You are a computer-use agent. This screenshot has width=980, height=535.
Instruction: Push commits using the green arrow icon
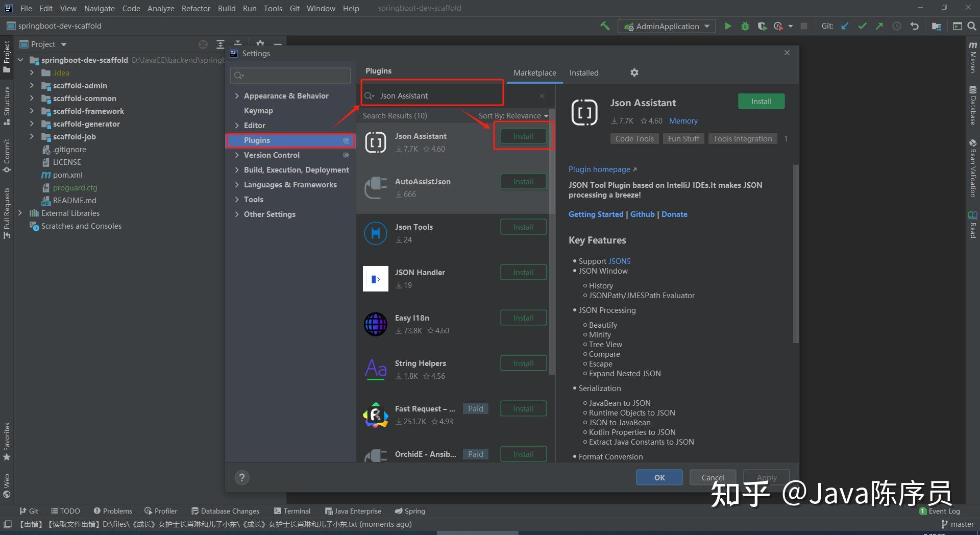[880, 26]
